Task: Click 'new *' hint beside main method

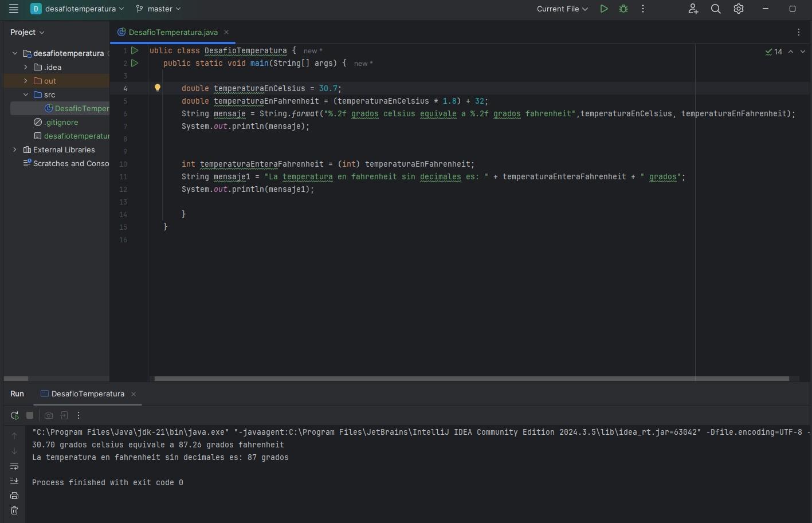Action: (363, 64)
